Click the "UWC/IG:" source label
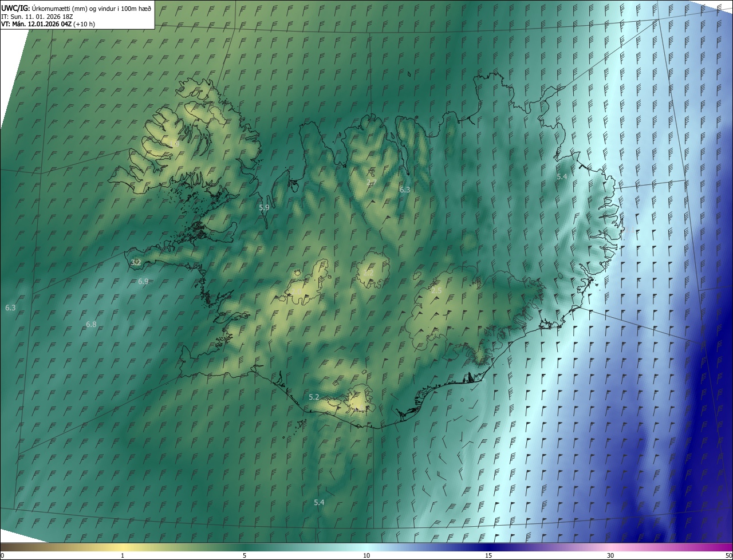 [x=15, y=8]
